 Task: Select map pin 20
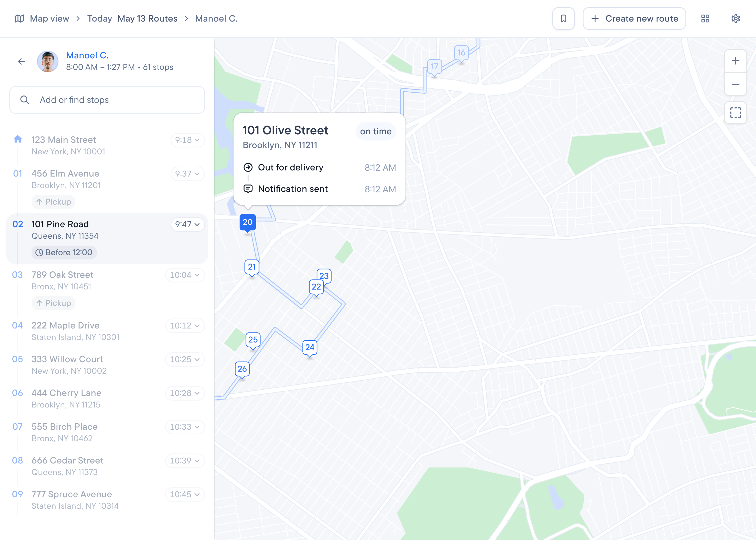[x=247, y=222]
